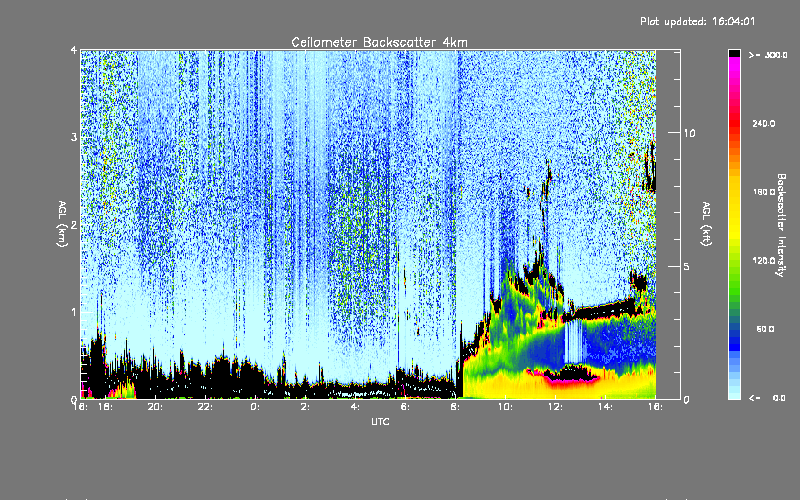
Task: Click the "20:" UTC time tick label
Action: point(155,407)
